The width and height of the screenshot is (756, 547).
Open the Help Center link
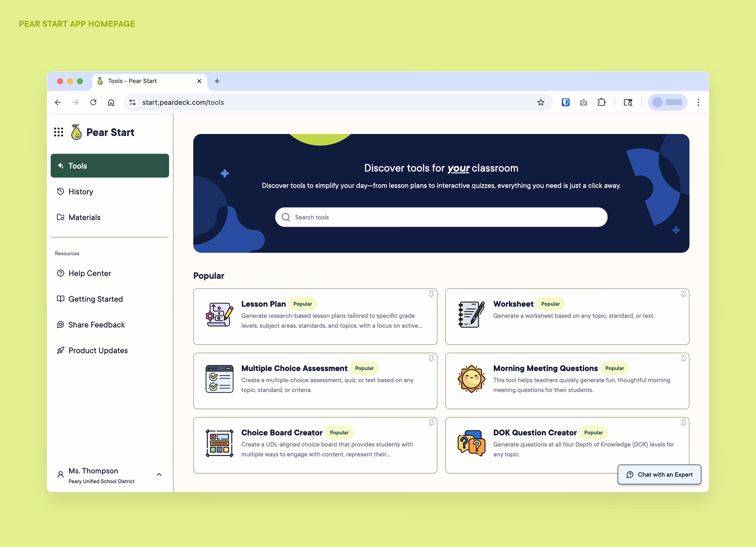89,273
